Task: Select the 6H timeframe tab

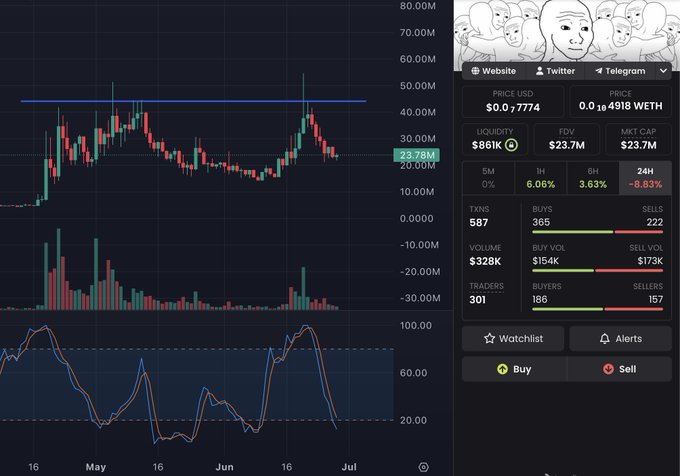Action: tap(593, 178)
